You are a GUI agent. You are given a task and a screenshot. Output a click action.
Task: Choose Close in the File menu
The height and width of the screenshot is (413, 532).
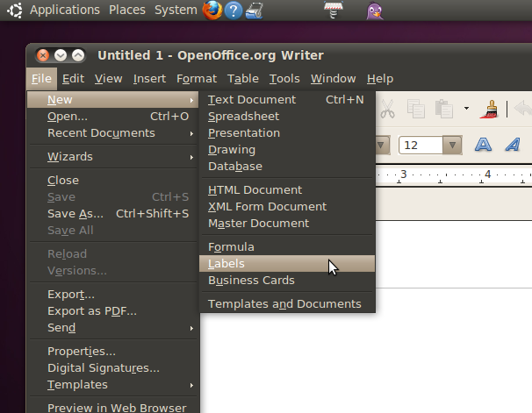coord(112,181)
